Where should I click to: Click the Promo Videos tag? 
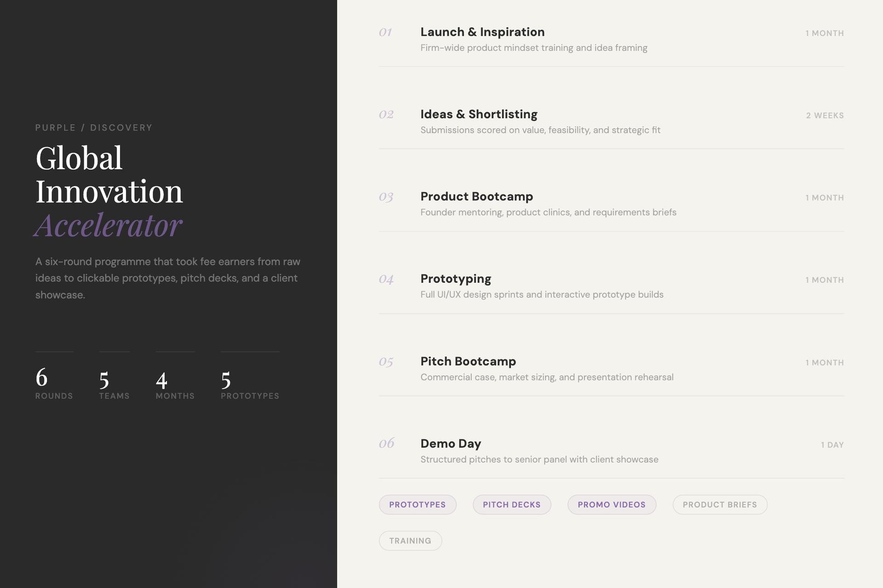[x=611, y=504]
